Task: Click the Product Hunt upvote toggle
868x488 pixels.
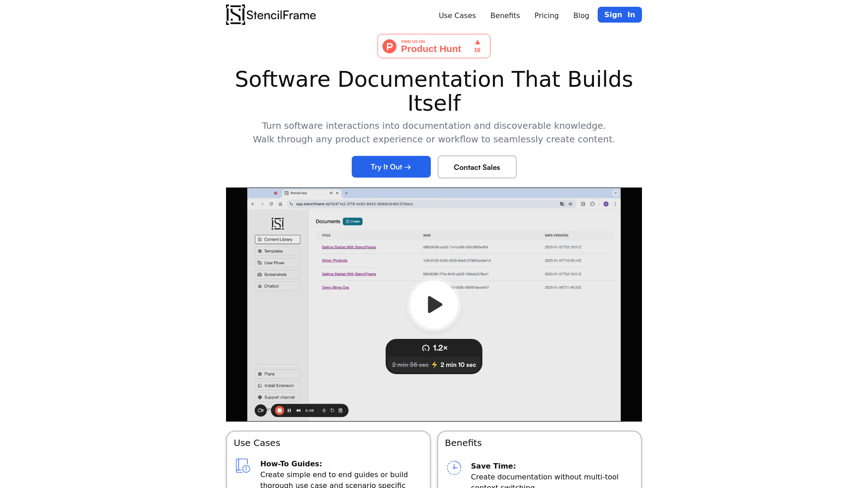Action: coord(477,46)
